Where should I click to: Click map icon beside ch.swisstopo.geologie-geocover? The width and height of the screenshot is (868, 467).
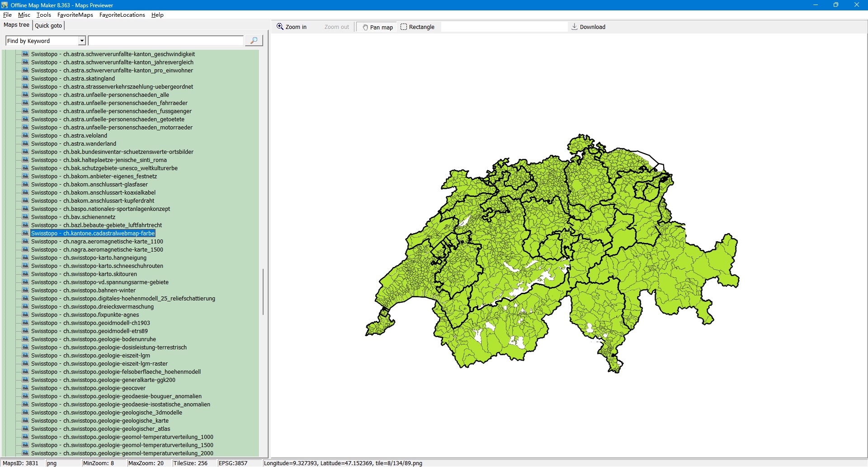(25, 388)
